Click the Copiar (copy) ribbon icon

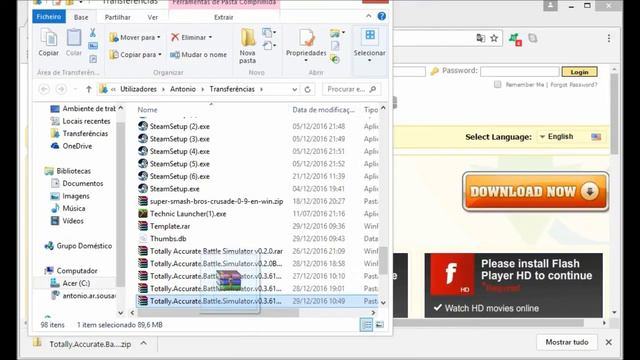49,38
